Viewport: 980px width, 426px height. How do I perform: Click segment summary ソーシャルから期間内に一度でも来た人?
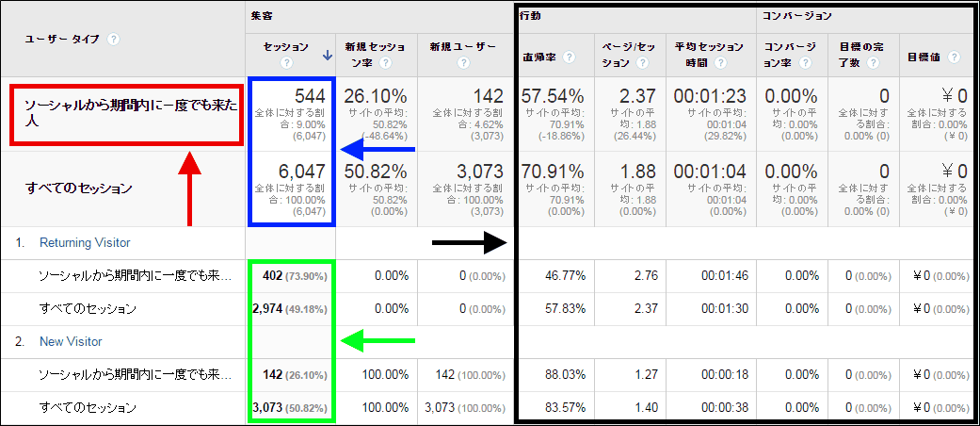point(131,112)
